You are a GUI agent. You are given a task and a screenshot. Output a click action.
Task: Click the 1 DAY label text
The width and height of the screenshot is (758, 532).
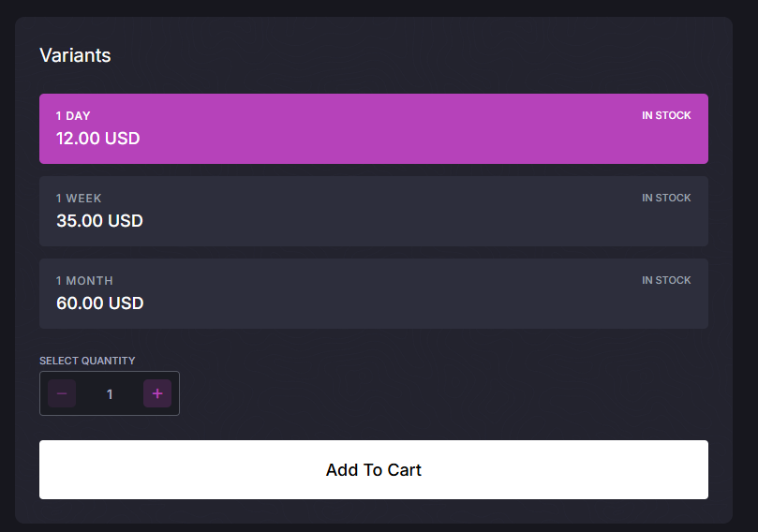pyautogui.click(x=73, y=116)
